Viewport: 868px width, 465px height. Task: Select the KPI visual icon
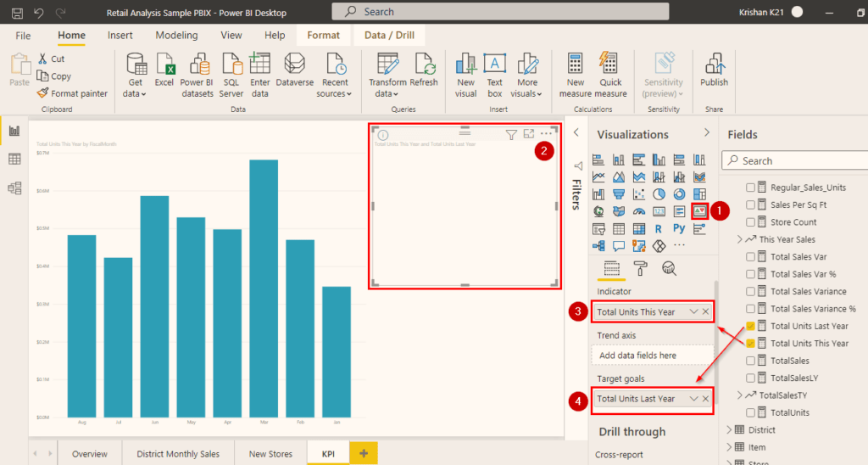699,211
